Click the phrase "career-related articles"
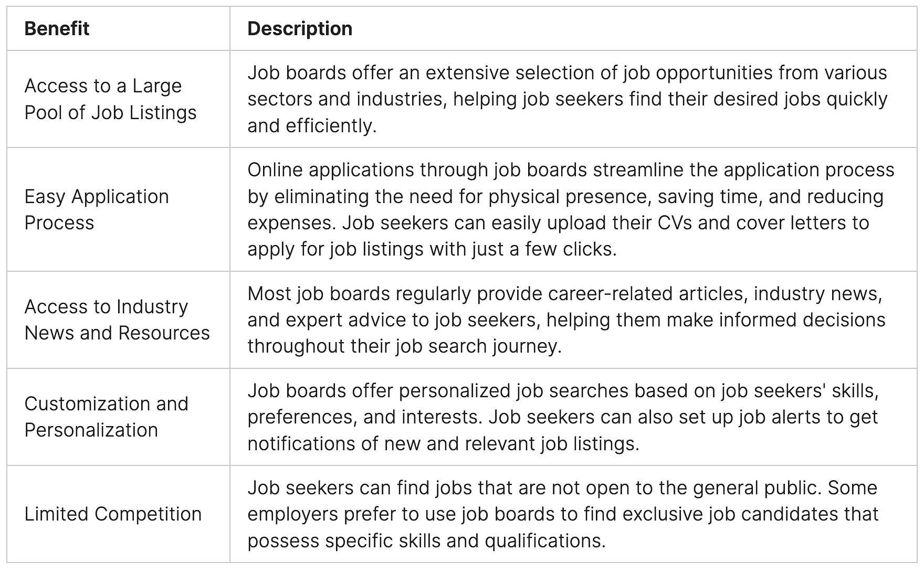The width and height of the screenshot is (924, 573). pyautogui.click(x=646, y=293)
